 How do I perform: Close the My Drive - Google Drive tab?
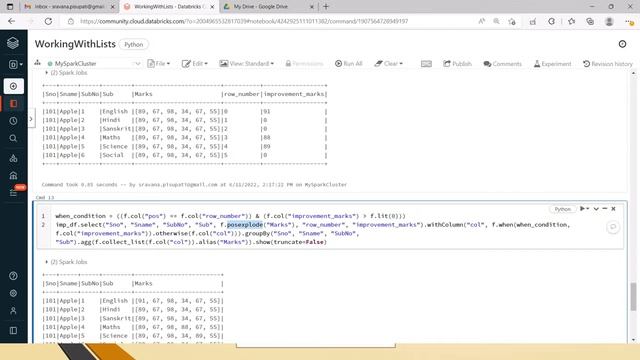[311, 7]
